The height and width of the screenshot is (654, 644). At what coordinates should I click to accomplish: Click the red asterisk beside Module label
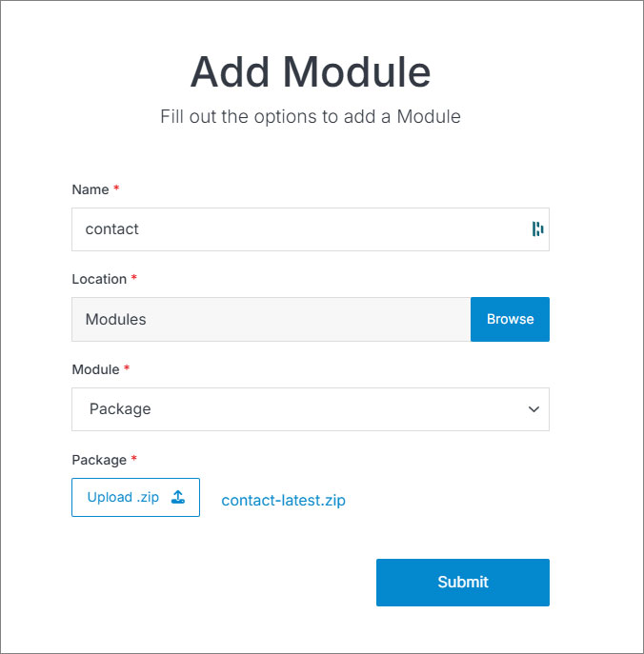click(127, 369)
